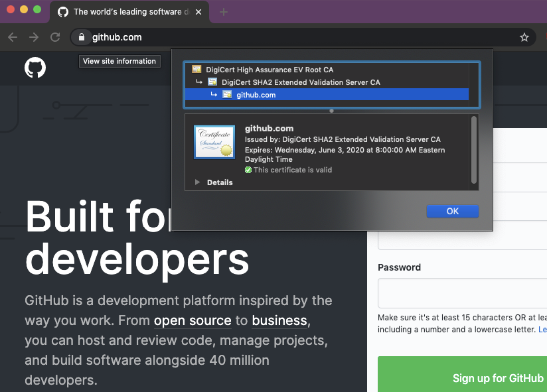Click the Password field label
Image resolution: width=547 pixels, height=392 pixels.
399,267
